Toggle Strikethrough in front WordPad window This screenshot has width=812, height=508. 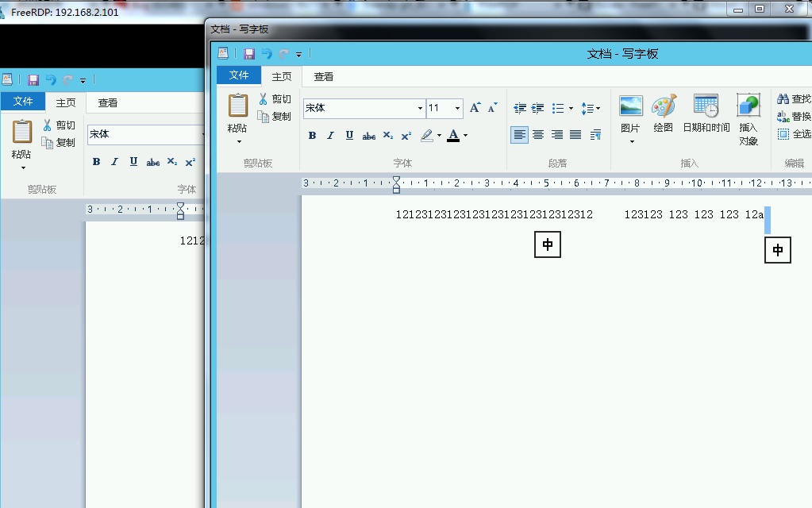pos(369,136)
